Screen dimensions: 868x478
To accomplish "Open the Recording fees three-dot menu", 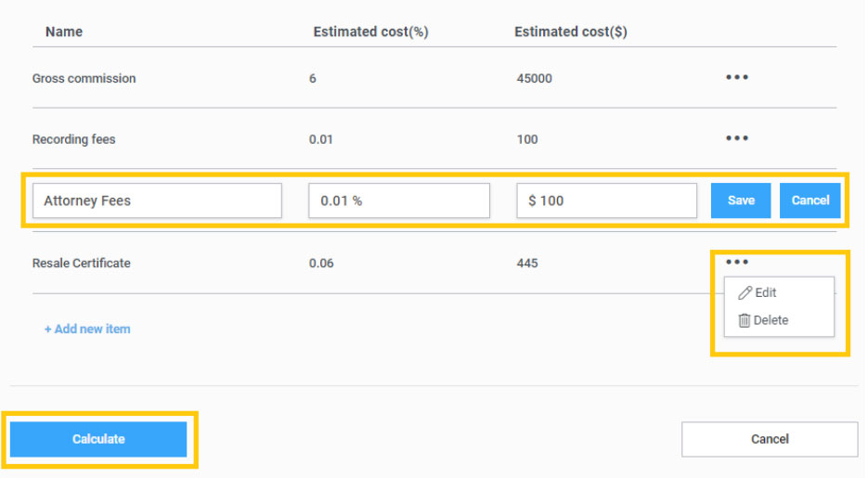I will (x=736, y=138).
